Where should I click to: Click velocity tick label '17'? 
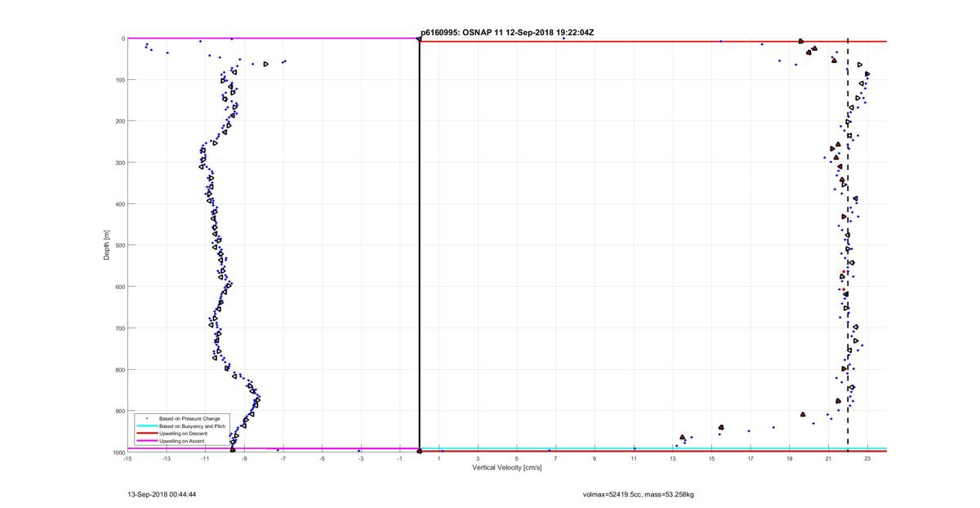coord(751,459)
